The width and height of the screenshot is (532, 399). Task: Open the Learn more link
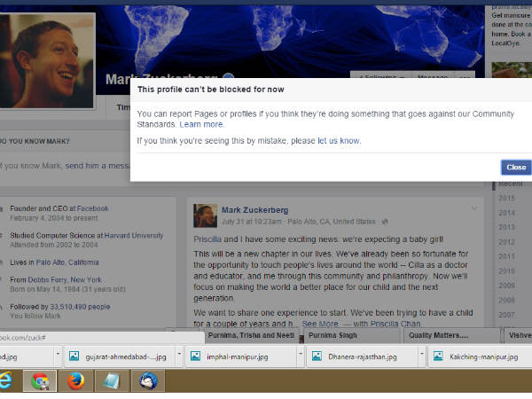pos(201,124)
